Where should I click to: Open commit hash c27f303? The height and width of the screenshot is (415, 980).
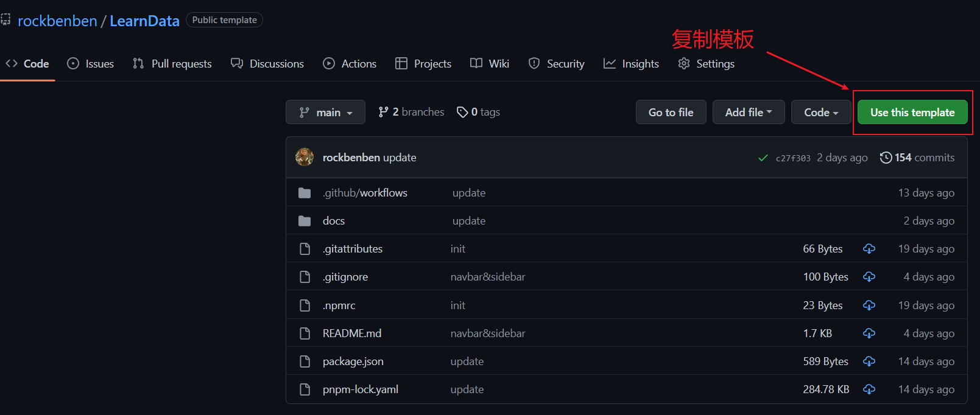click(x=792, y=158)
